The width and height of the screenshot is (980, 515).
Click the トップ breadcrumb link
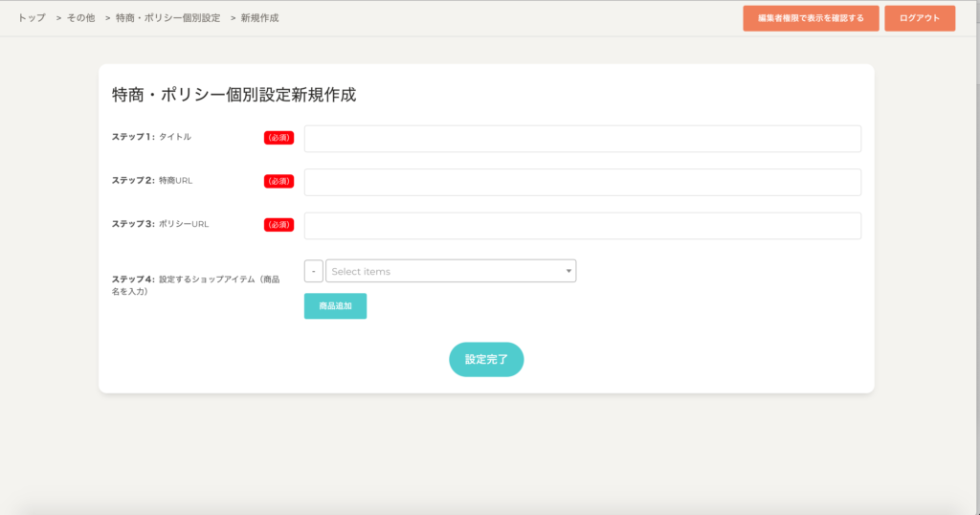click(x=32, y=18)
